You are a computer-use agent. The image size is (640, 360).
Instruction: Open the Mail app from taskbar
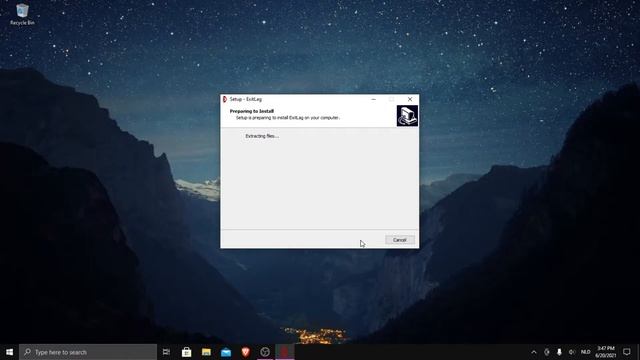pos(226,352)
